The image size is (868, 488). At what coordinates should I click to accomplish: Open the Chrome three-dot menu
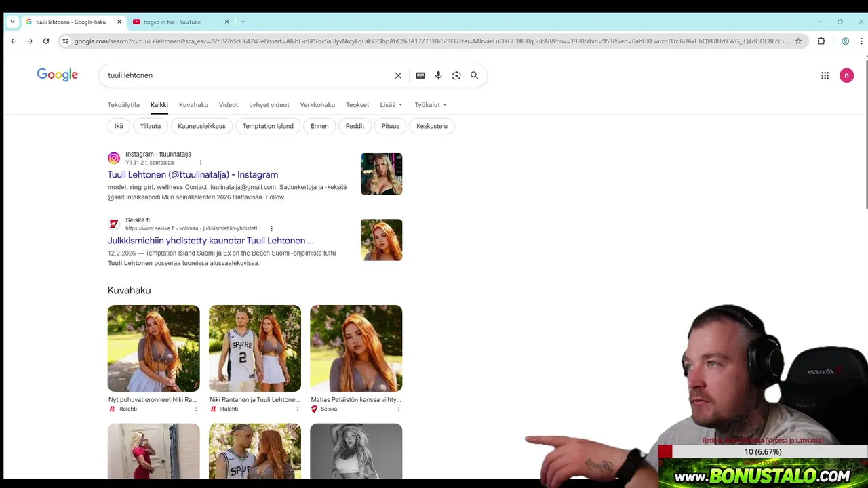[861, 41]
